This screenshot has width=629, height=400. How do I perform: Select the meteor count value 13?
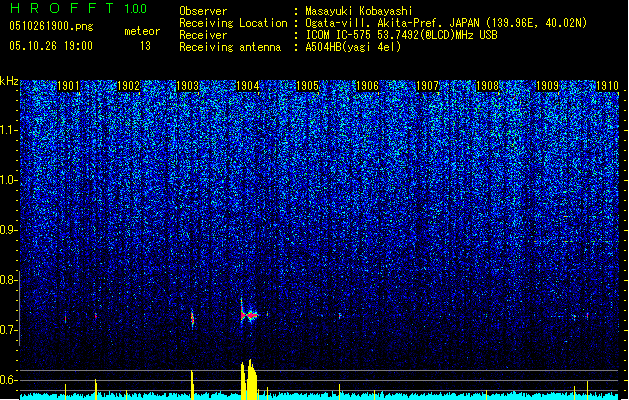coord(145,46)
